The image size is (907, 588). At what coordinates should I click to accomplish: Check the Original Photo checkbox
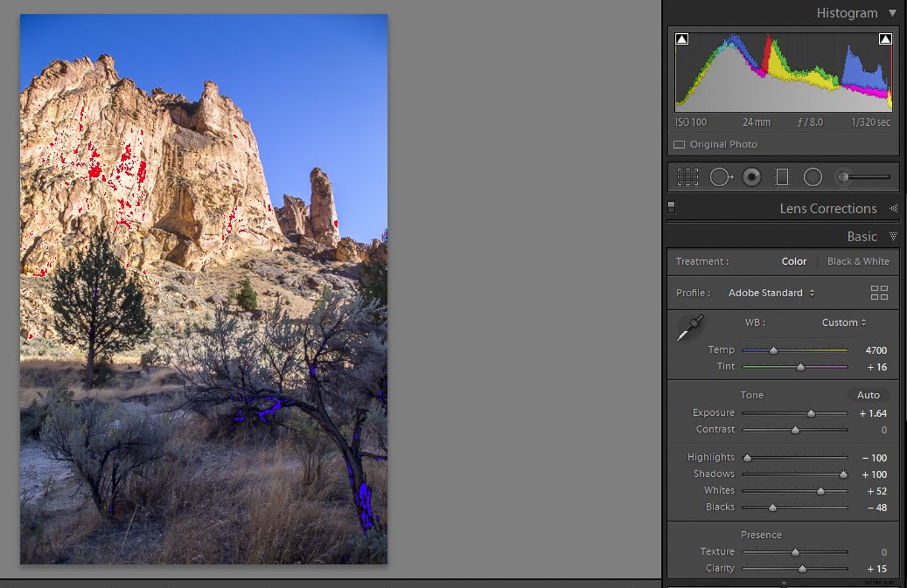coord(678,144)
